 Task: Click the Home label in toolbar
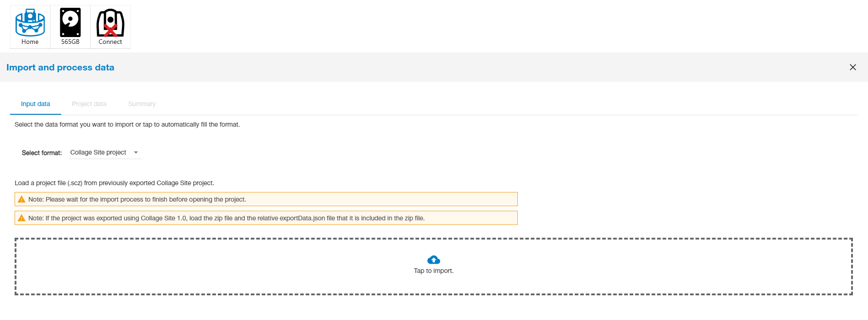pos(30,42)
